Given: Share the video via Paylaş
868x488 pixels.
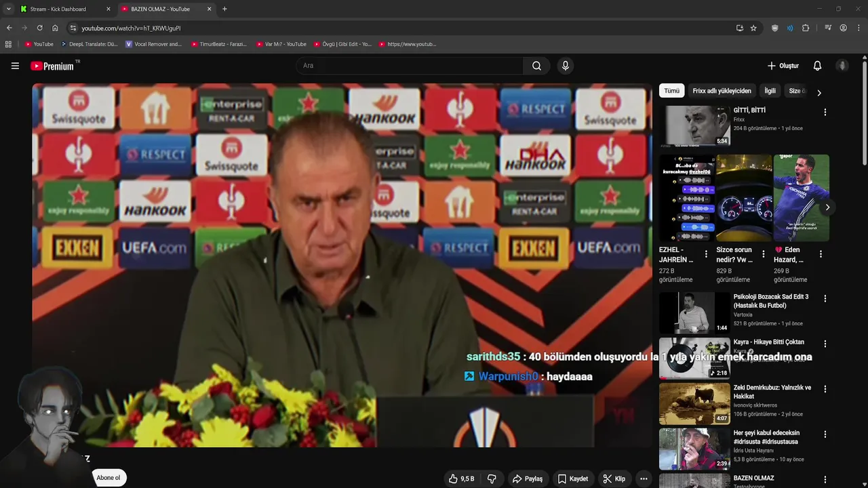Looking at the screenshot, I should (x=528, y=479).
